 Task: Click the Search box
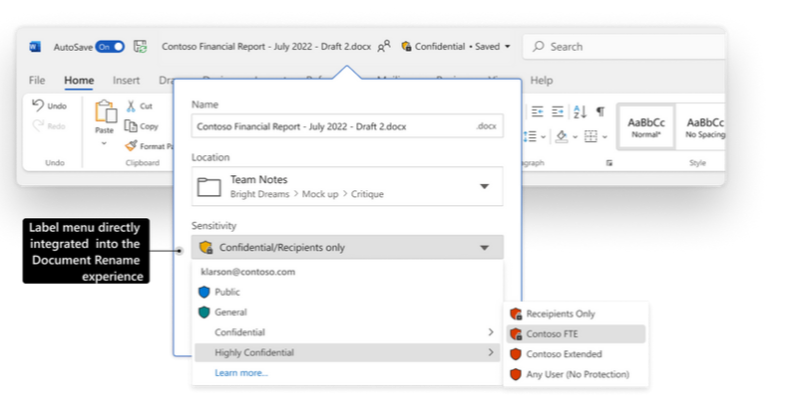623,46
